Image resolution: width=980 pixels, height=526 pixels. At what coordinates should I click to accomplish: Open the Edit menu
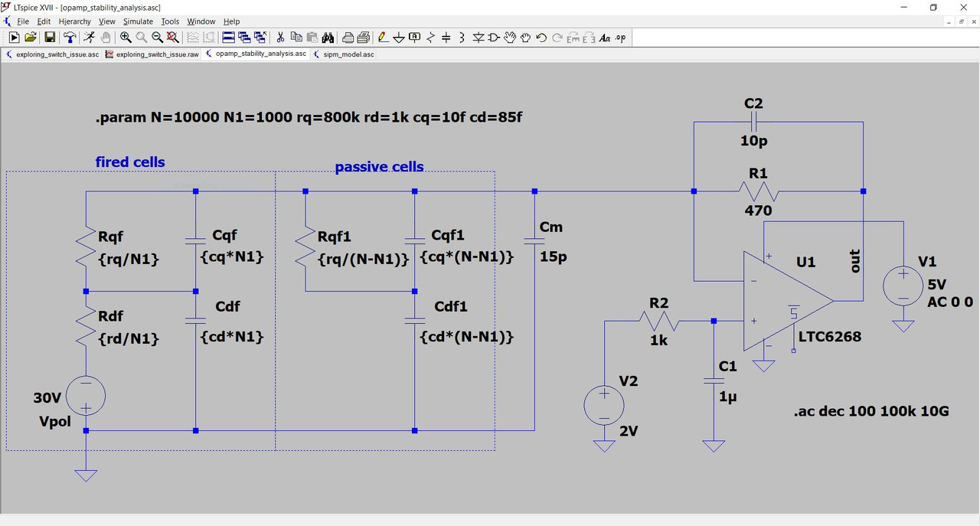coord(44,21)
